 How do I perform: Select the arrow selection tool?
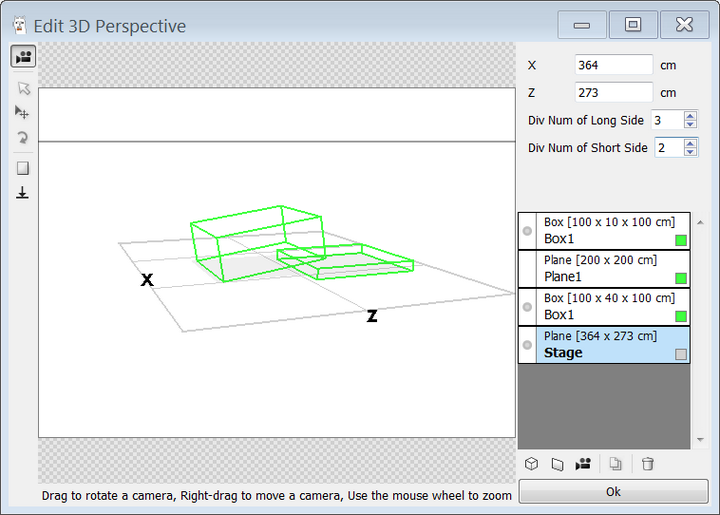(23, 88)
